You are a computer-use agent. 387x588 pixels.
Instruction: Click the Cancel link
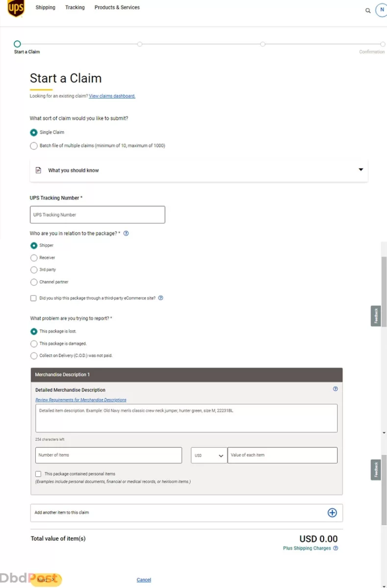(144, 580)
